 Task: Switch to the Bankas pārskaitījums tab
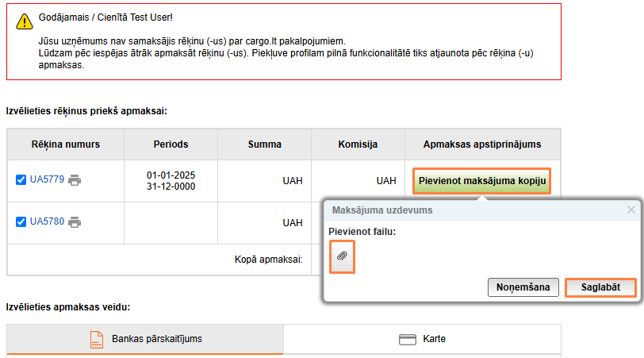point(145,339)
